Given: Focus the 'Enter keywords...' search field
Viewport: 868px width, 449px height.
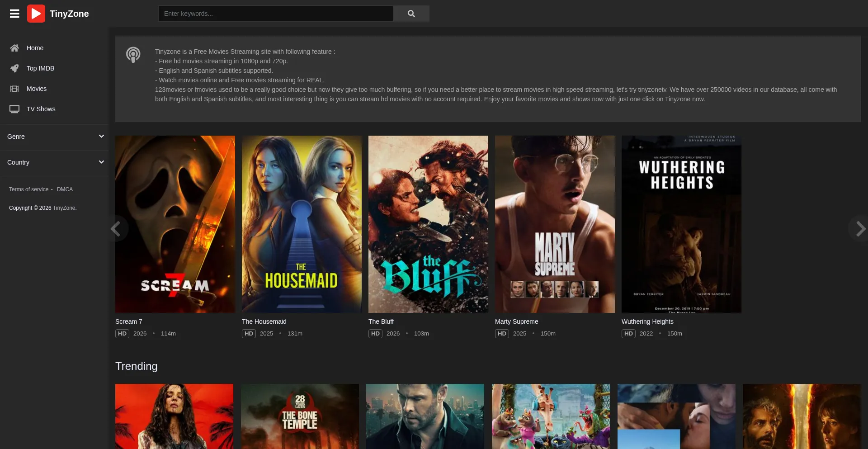Looking at the screenshot, I should click(276, 14).
